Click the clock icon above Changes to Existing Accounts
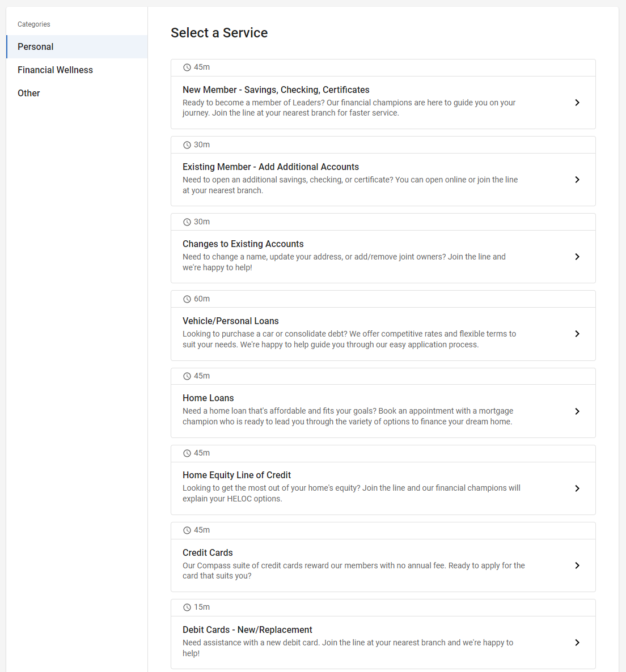The width and height of the screenshot is (626, 672). 187,222
